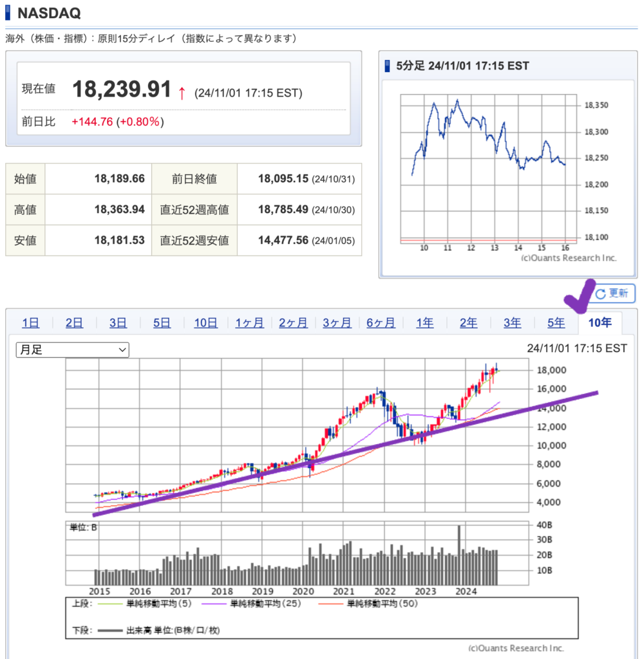Click the 直近52週高値 label cell
644x659 pixels.
click(194, 209)
